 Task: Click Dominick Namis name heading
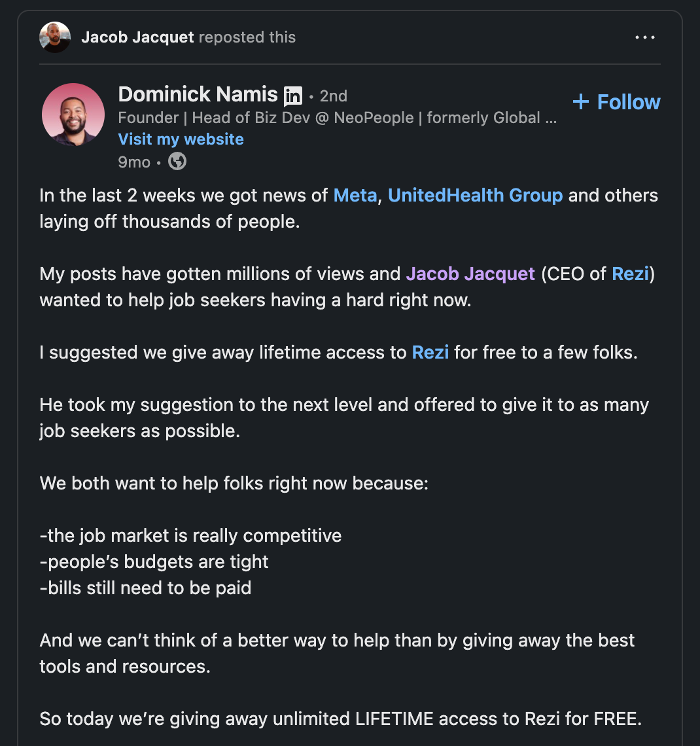198,94
